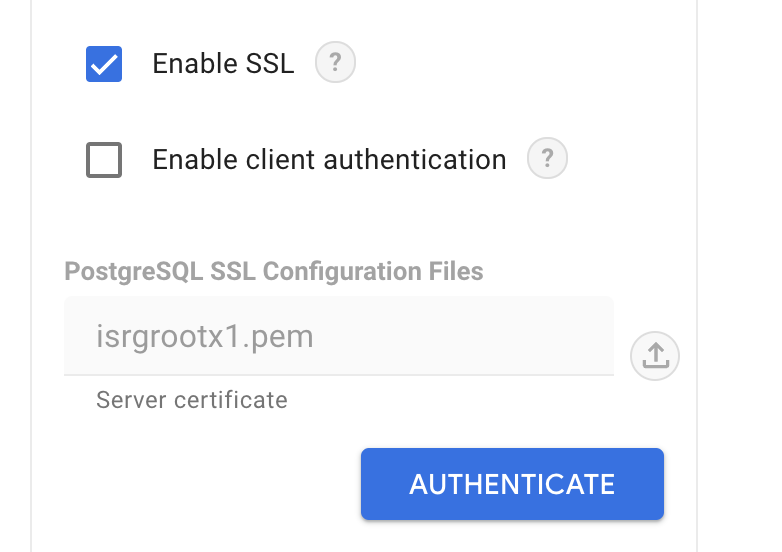Show SSL option explanation via question mark
The width and height of the screenshot is (782, 552).
pyautogui.click(x=335, y=62)
